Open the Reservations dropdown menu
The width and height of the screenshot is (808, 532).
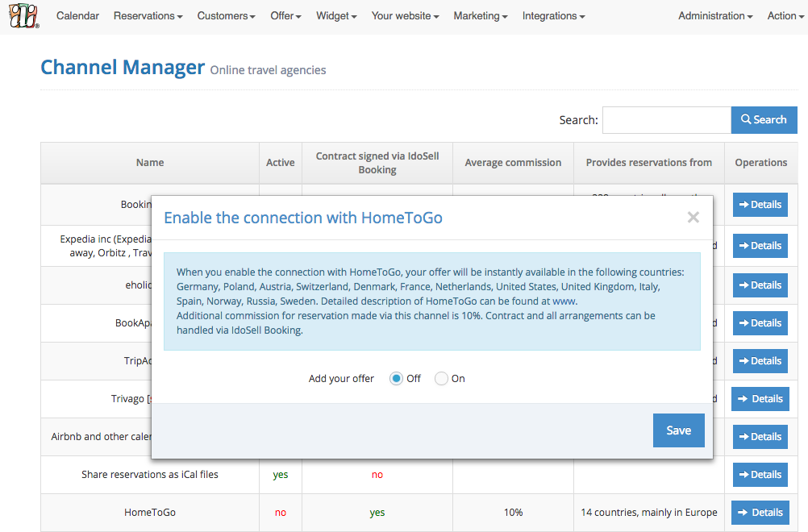click(148, 16)
